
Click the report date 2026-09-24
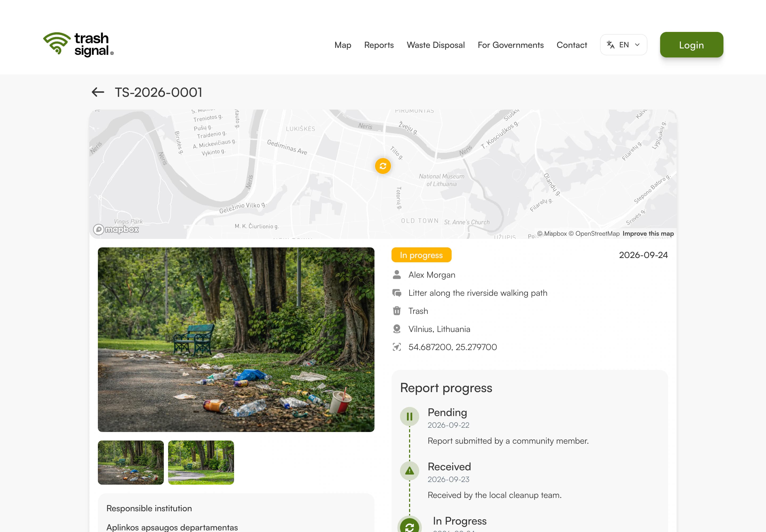pos(643,255)
